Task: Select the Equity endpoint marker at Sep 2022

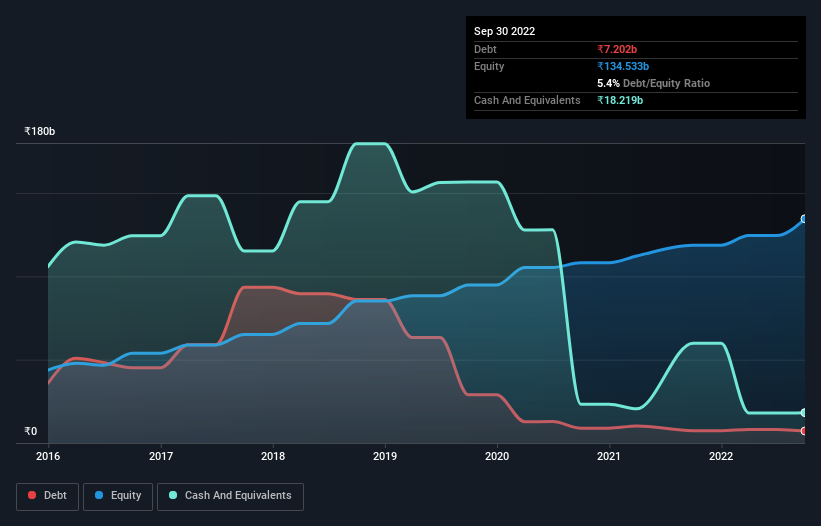Action: (x=804, y=219)
